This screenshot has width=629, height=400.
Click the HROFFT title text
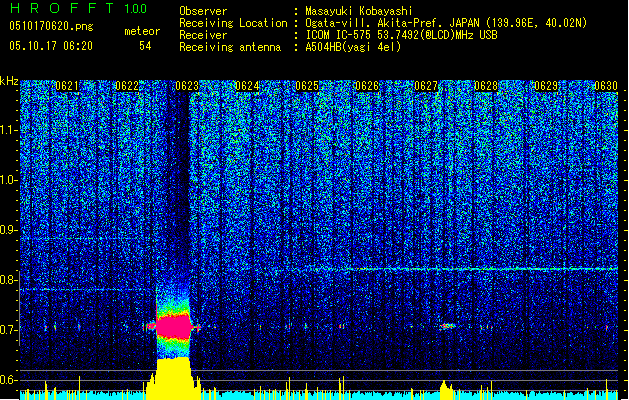coord(62,9)
